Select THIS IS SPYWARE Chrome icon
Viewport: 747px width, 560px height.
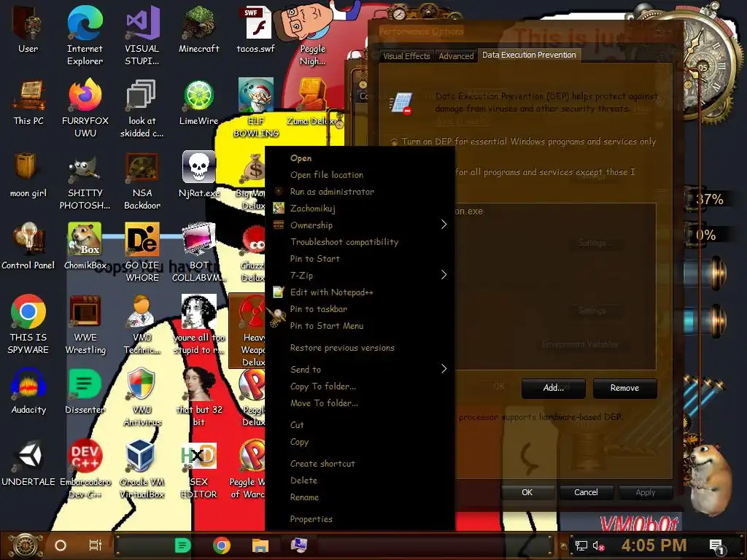pyautogui.click(x=28, y=324)
